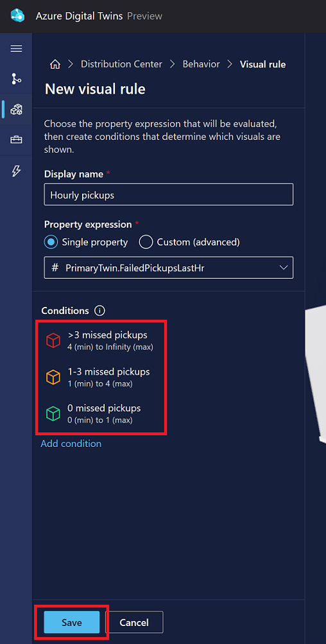This screenshot has height=644, width=326.
Task: Open the twin graph sidebar icon
Action: 16,78
